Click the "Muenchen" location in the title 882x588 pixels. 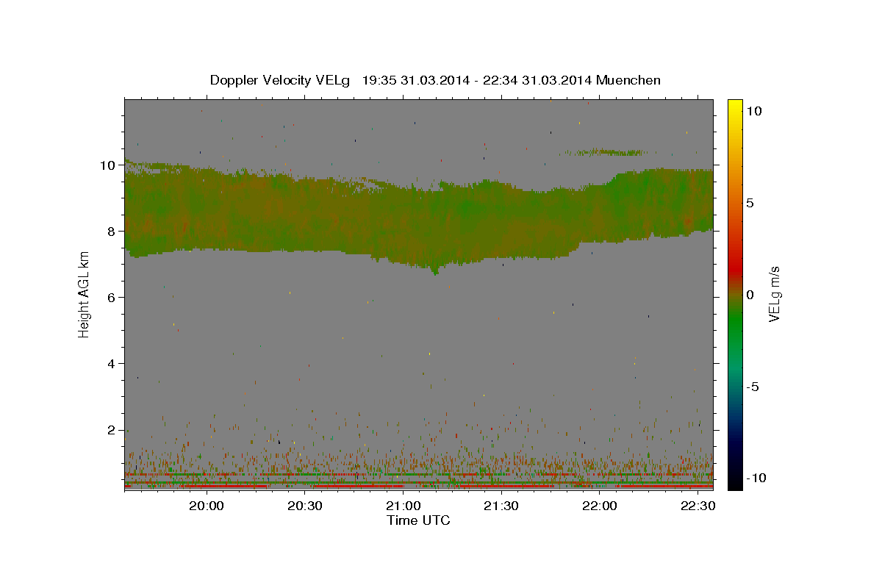coord(628,80)
